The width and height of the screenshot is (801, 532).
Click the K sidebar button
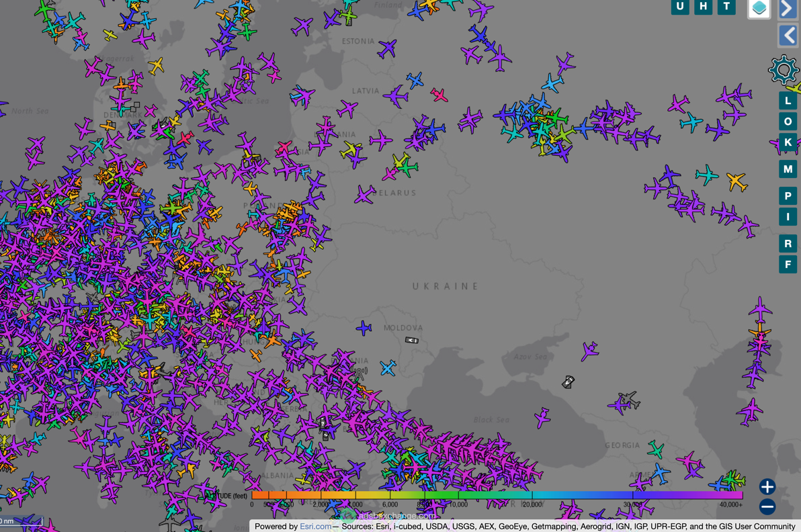coord(787,143)
